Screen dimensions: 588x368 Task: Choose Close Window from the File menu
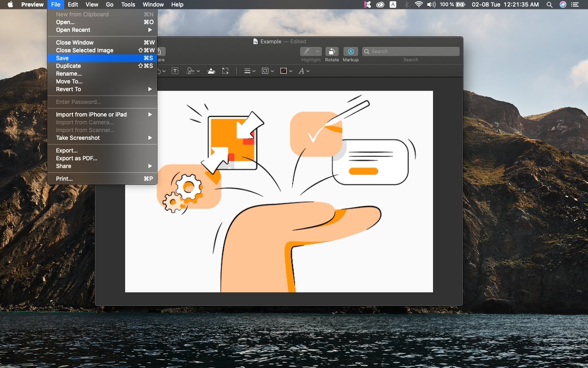click(102, 43)
